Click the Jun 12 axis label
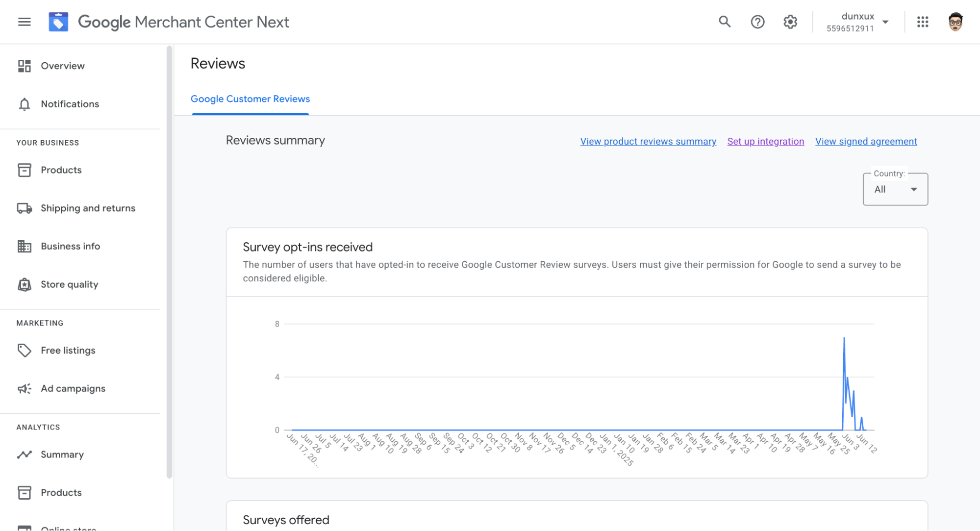Viewport: 980px width, 531px height. (x=866, y=443)
